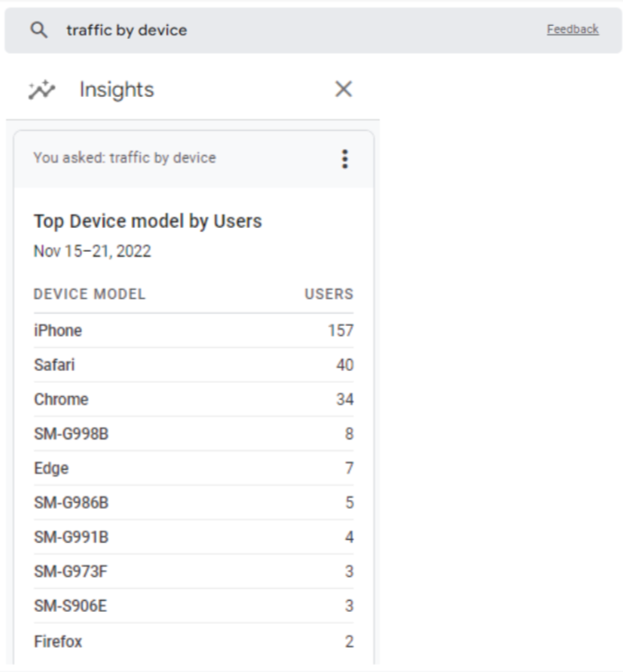Image resolution: width=623 pixels, height=672 pixels.
Task: Select the 'You asked: traffic by device' header
Action: pyautogui.click(x=125, y=158)
